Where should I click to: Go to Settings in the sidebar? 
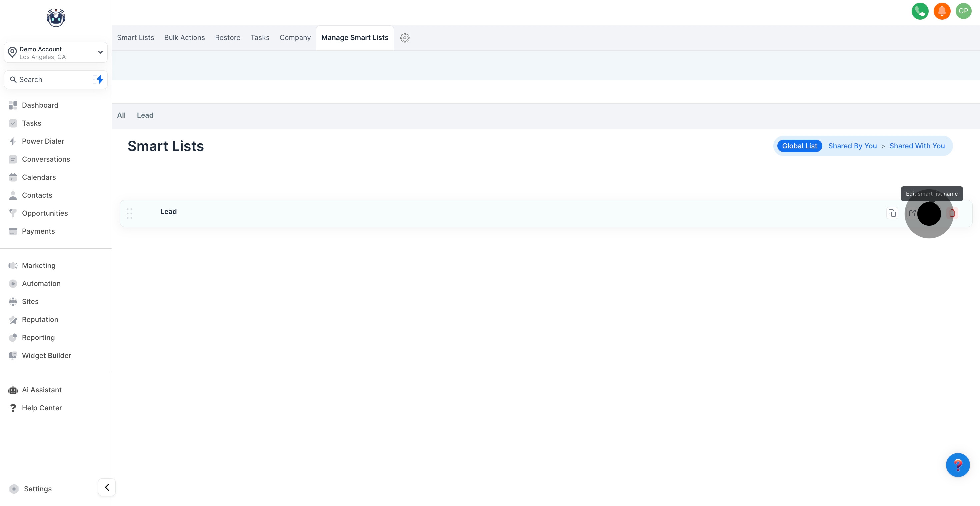[x=38, y=489]
